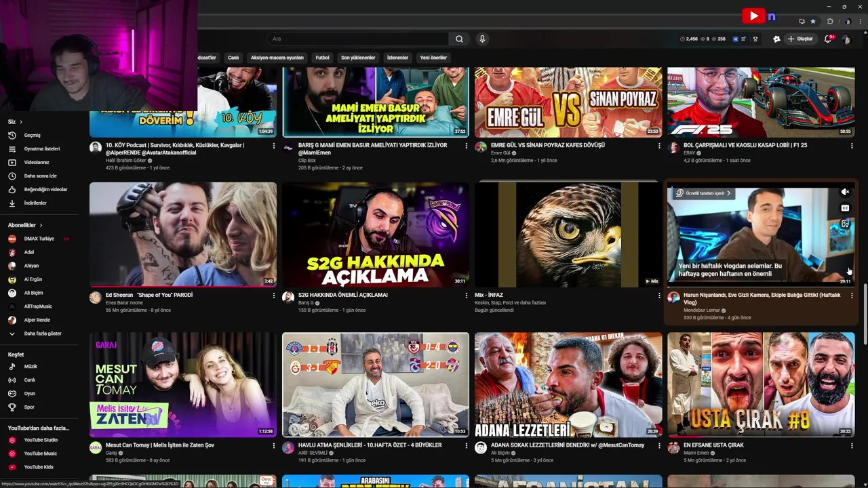Open ADANA LEZZETLERİ video thumbnail
This screenshot has width=868, height=488.
point(568,385)
